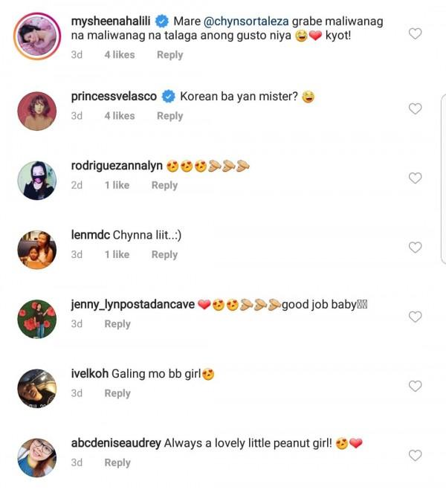Tap the heart beside ivelkoh's comment
The image size is (446, 504).
point(416,386)
